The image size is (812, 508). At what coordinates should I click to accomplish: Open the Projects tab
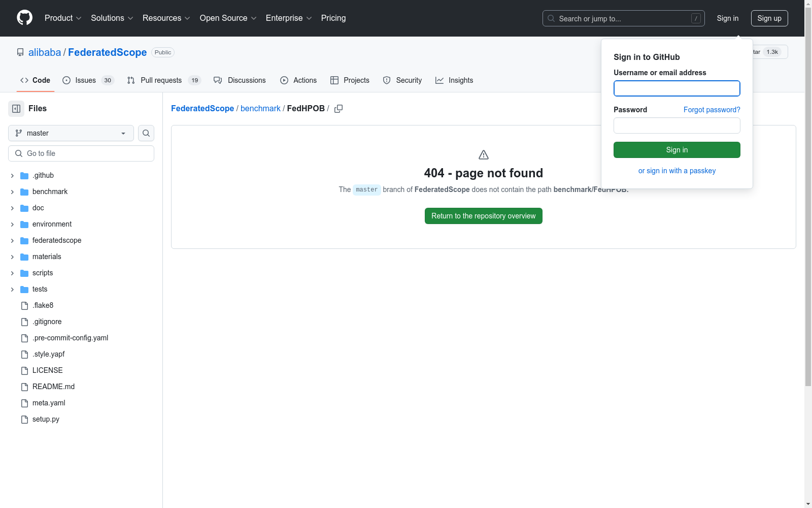350,80
